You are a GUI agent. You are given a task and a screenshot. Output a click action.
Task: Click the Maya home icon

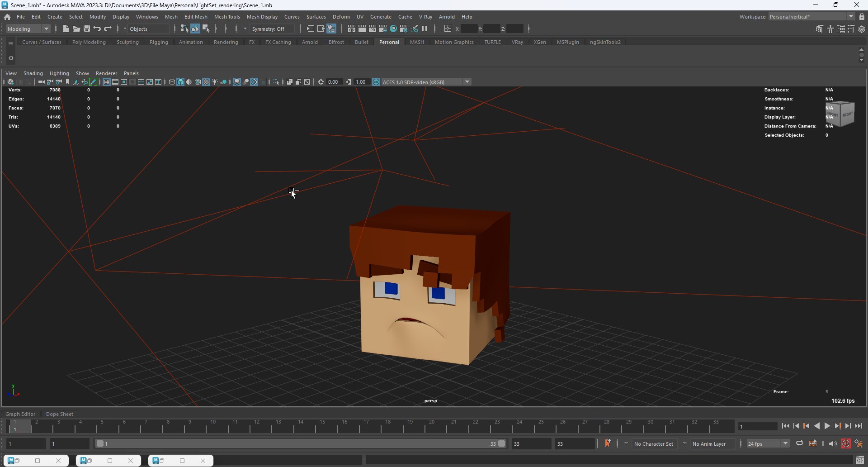[x=7, y=17]
